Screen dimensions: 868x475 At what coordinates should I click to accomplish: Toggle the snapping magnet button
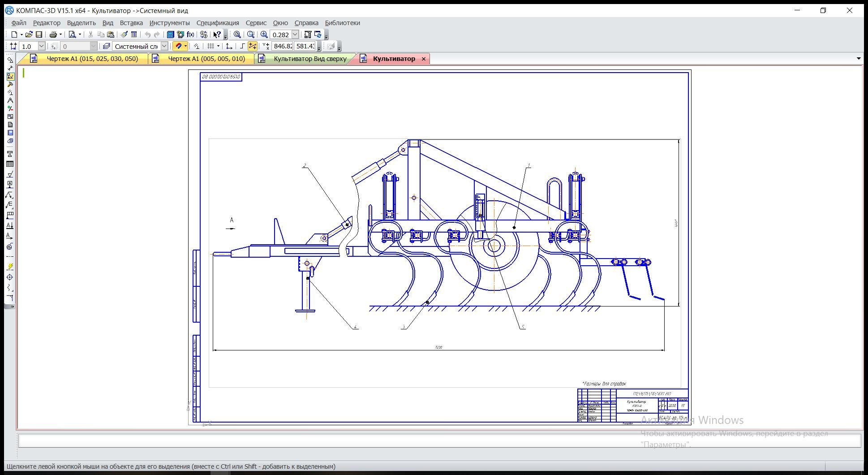[178, 46]
